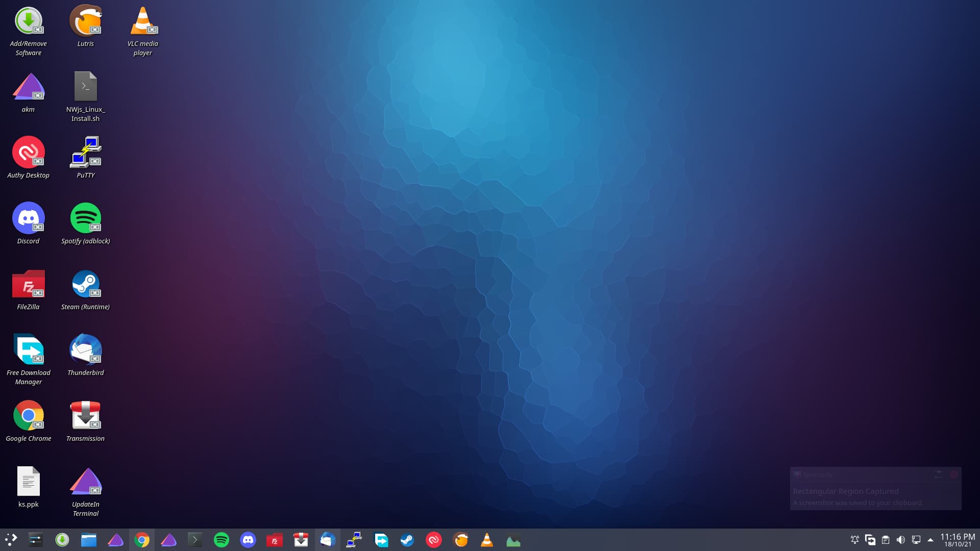The height and width of the screenshot is (551, 980).
Task: Click the Steam icon in taskbar
Action: point(407,540)
